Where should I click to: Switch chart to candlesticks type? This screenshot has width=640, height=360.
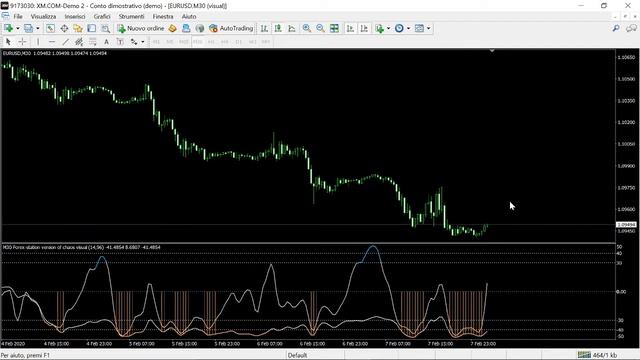(278, 28)
